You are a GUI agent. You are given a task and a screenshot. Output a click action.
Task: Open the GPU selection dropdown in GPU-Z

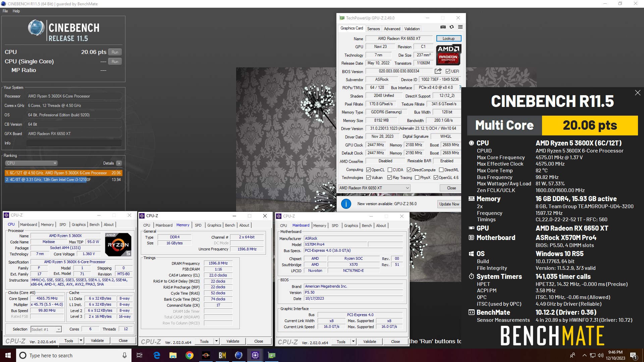374,188
